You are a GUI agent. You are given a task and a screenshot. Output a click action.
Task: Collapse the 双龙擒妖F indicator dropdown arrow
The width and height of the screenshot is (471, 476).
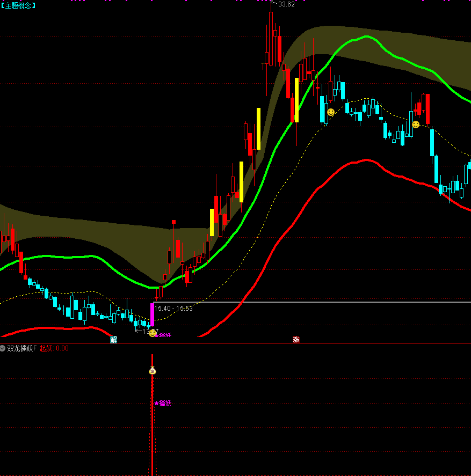point(3,348)
